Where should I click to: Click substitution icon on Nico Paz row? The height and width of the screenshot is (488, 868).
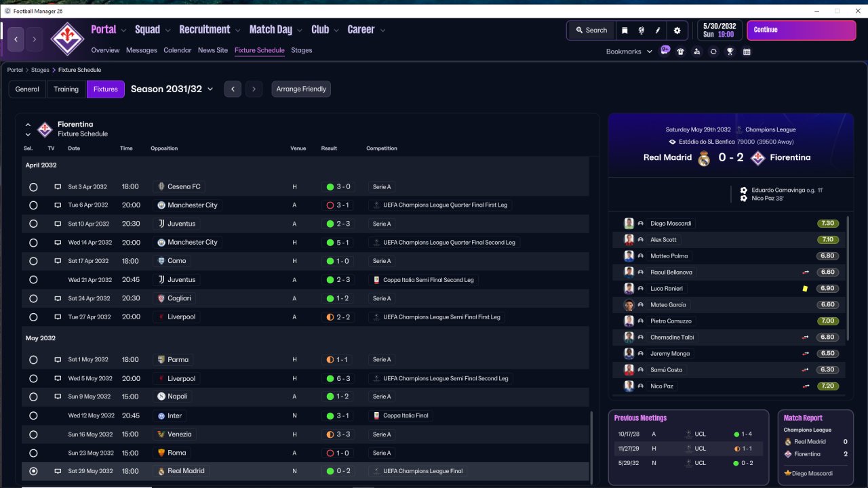806,386
